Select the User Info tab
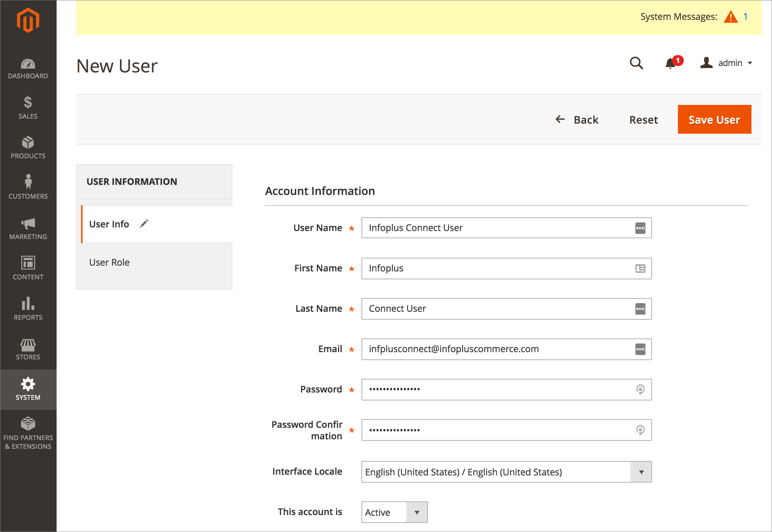The image size is (772, 532). pos(109,224)
